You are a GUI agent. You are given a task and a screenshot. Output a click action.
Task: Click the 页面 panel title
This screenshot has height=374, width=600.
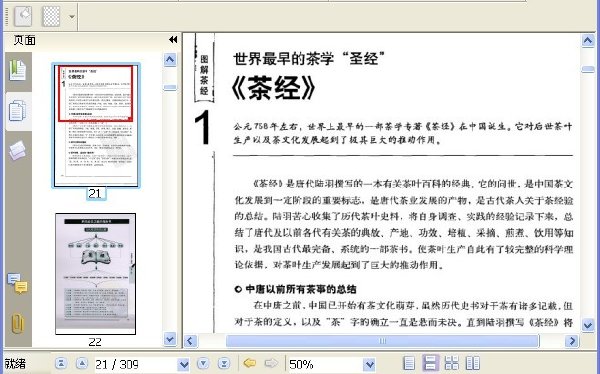pyautogui.click(x=24, y=40)
